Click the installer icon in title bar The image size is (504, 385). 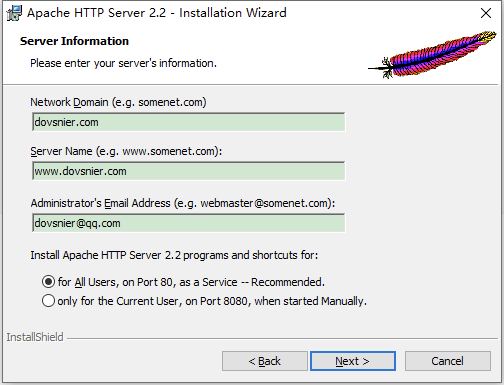tap(14, 13)
